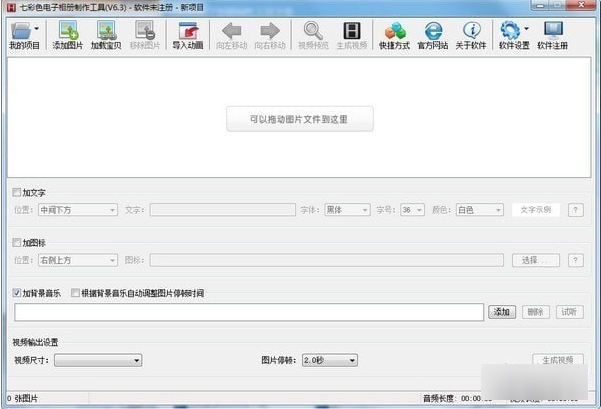601x409 pixels.
Task: Click the background music file path field
Action: (248, 312)
